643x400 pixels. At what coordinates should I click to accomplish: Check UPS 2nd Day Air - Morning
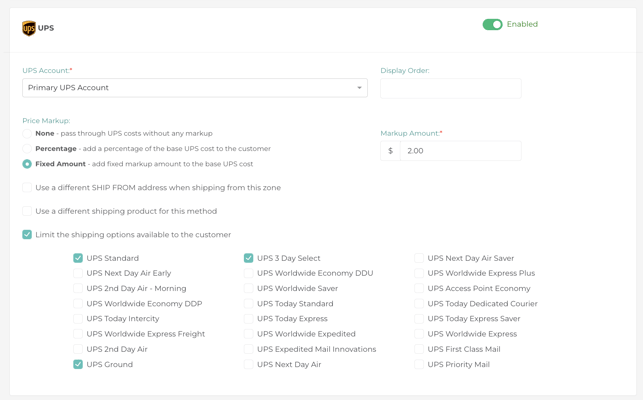pyautogui.click(x=78, y=288)
